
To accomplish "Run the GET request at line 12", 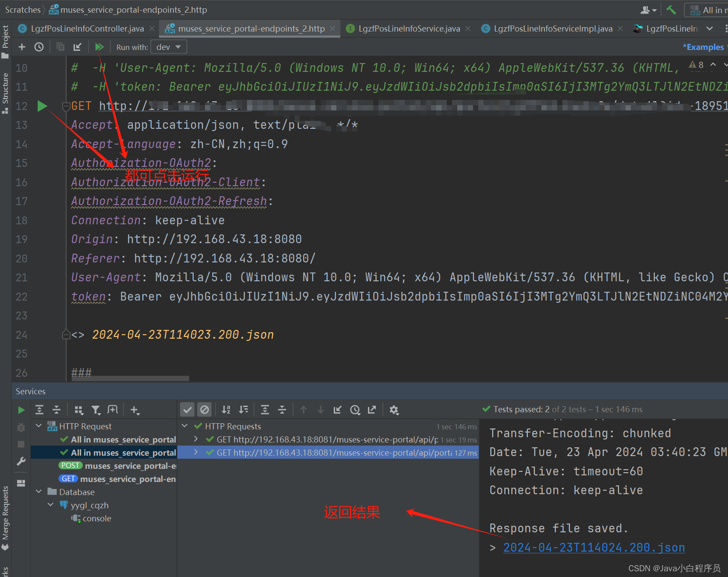I will tap(42, 106).
